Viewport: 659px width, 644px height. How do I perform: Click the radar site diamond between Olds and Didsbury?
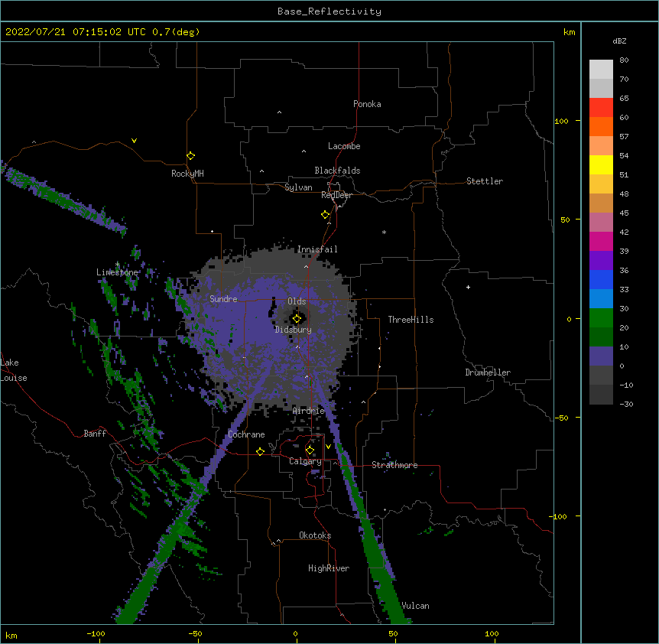coord(297,319)
